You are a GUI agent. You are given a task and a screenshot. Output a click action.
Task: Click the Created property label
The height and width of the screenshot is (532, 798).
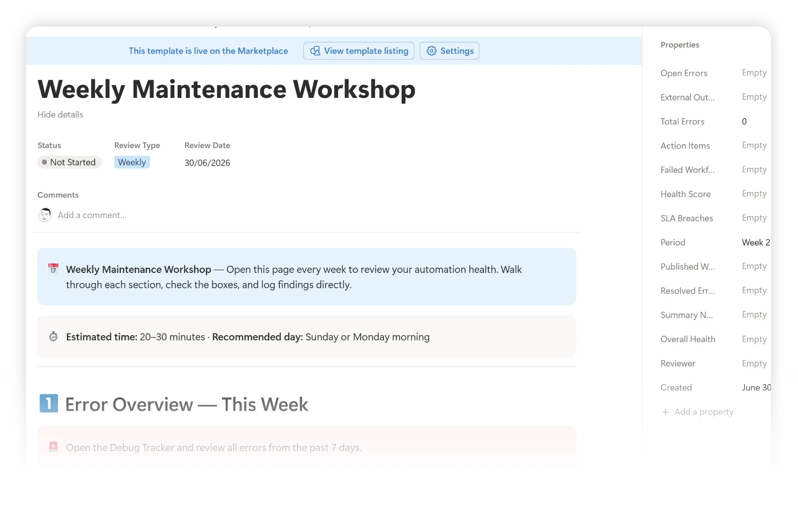676,388
